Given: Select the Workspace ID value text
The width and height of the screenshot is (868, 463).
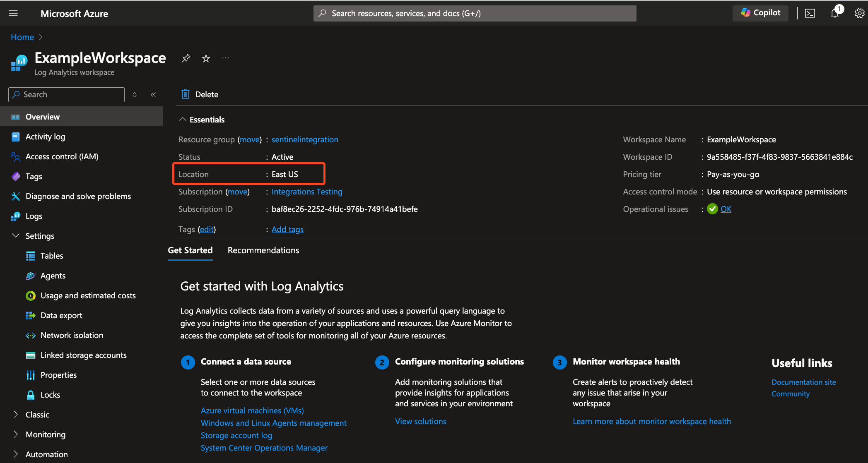Looking at the screenshot, I should [779, 157].
